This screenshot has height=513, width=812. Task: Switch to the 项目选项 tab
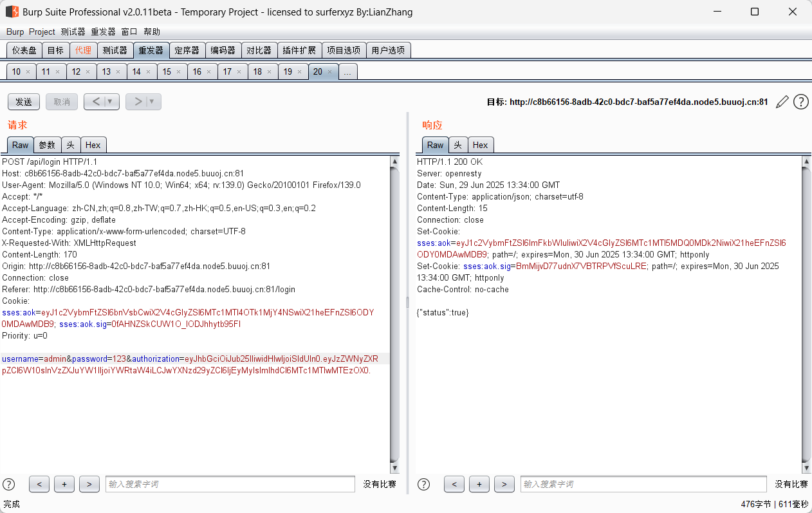344,50
